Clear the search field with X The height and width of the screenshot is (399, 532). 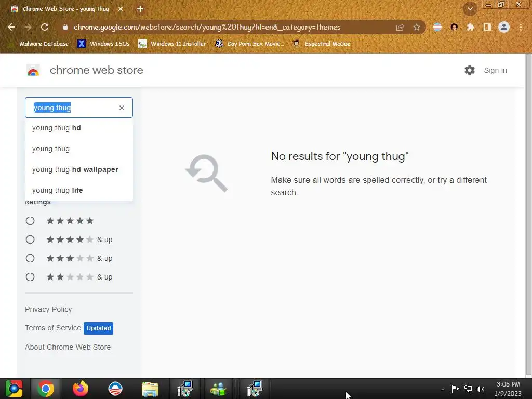pyautogui.click(x=122, y=108)
